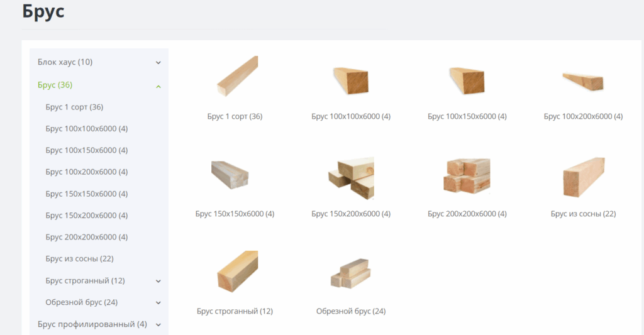644x335 pixels.
Task: Expand the Брус строганный submenu arrow
Action: coord(158,281)
